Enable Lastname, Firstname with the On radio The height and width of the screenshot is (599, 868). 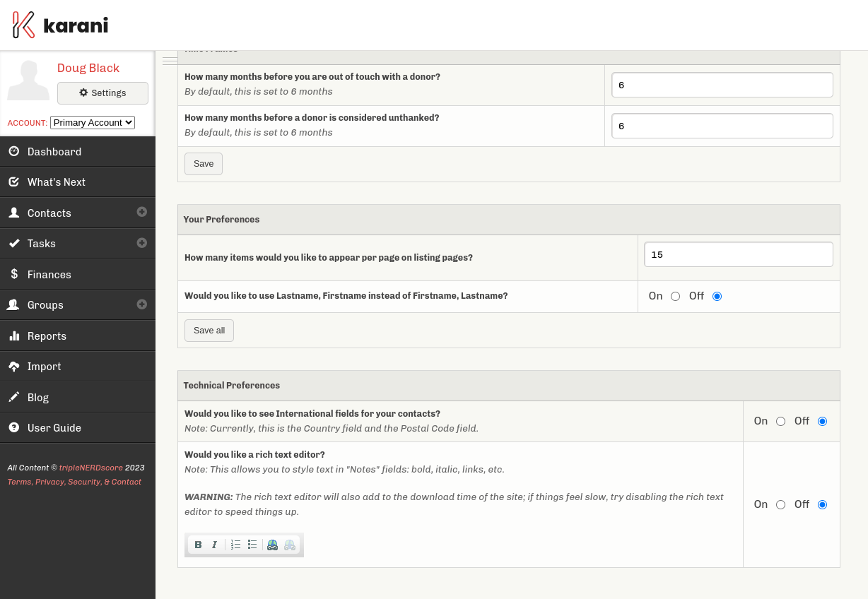tap(675, 297)
